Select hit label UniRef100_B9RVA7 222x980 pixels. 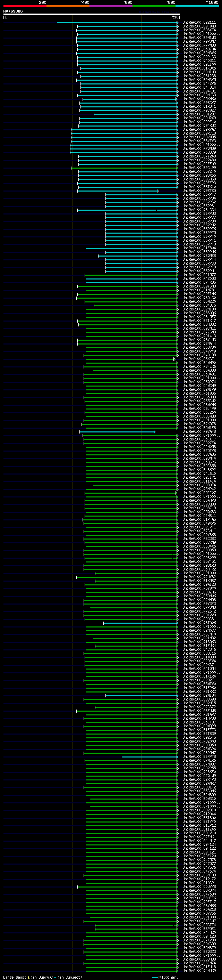pos(199,129)
